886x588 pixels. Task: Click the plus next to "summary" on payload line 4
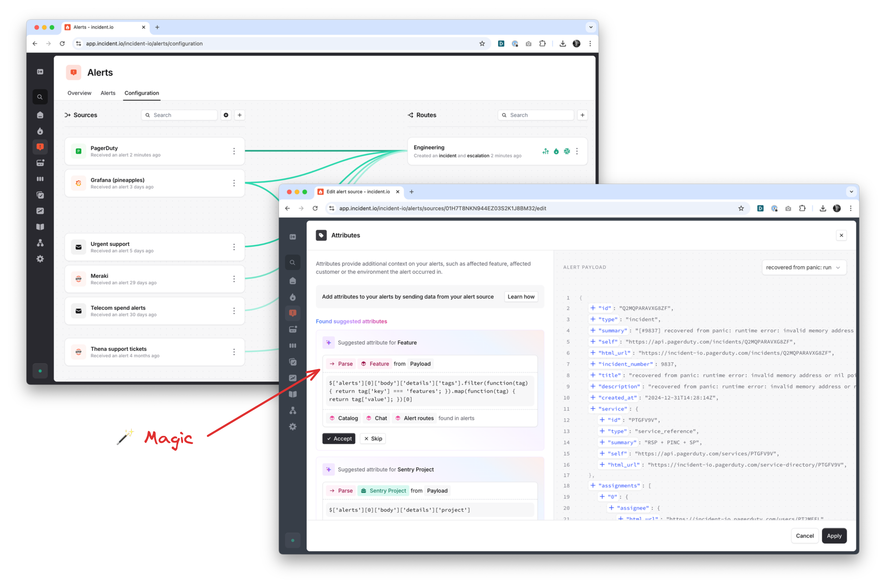[x=593, y=330]
